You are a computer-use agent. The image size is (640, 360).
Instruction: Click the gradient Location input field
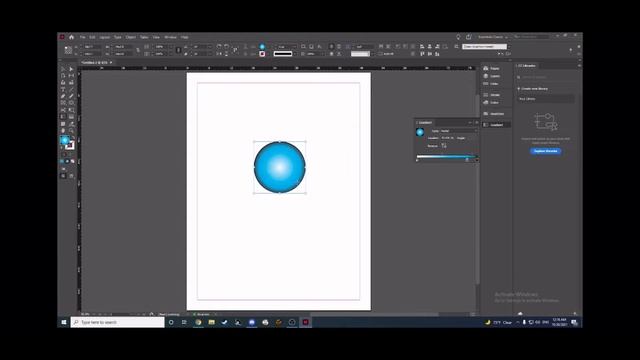pyautogui.click(x=447, y=138)
